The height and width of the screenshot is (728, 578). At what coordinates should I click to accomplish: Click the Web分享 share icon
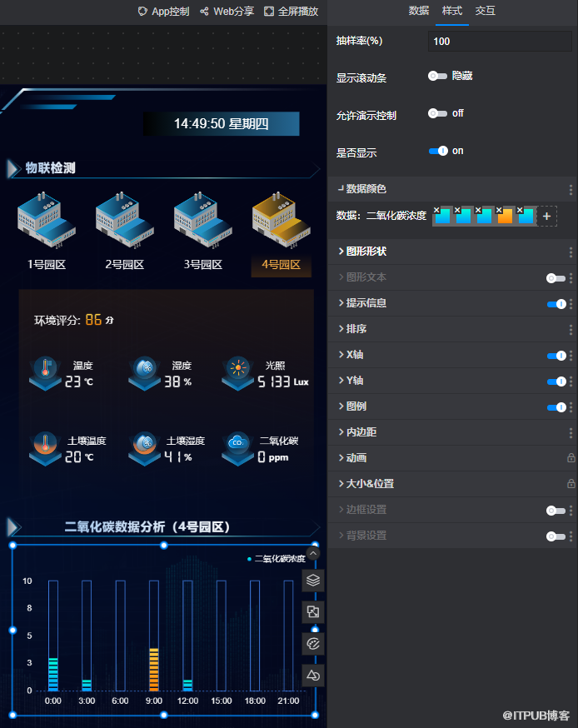click(x=204, y=11)
